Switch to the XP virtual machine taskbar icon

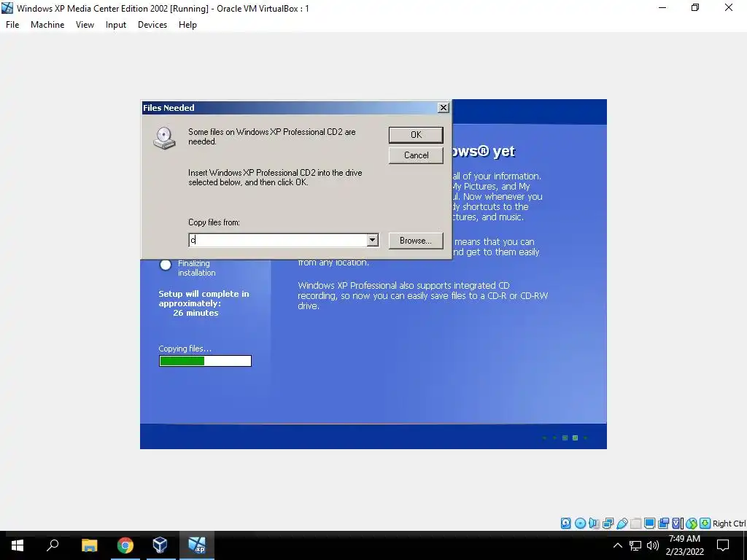point(197,545)
